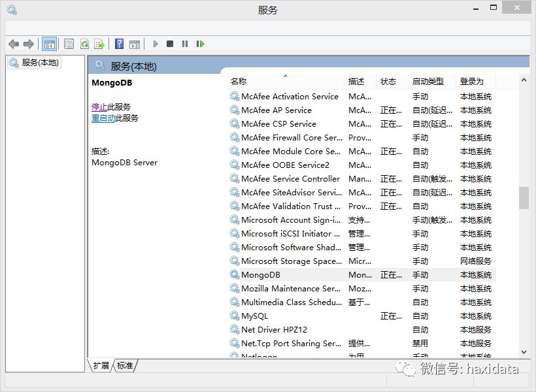Click the scroll up arrow of services list
The height and width of the screenshot is (392, 536).
(524, 80)
